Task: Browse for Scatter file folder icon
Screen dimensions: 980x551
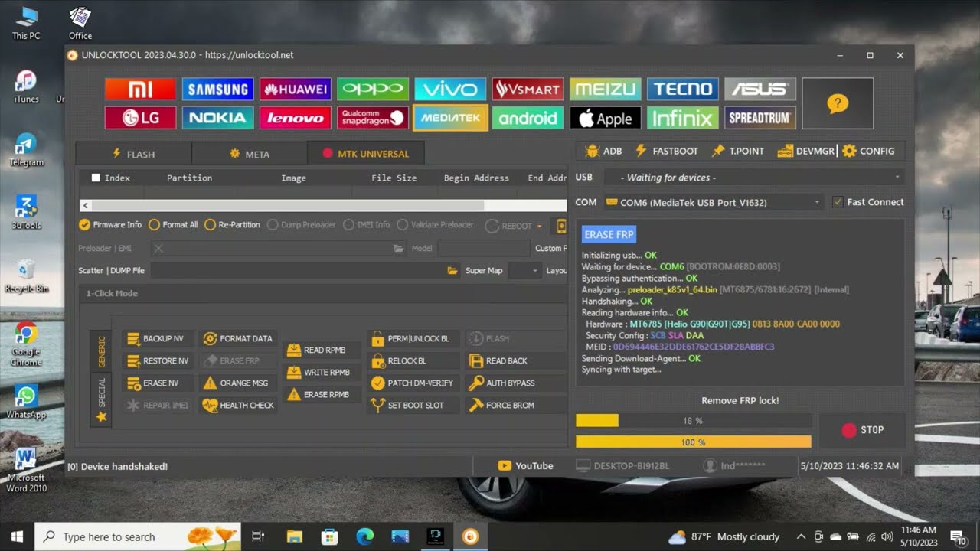Action: [452, 271]
